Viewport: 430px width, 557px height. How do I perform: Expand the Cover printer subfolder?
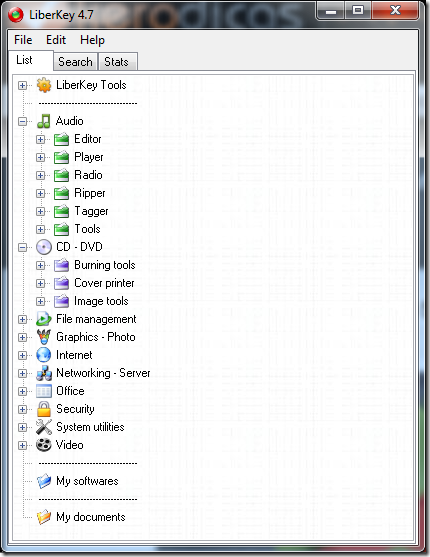pyautogui.click(x=41, y=283)
